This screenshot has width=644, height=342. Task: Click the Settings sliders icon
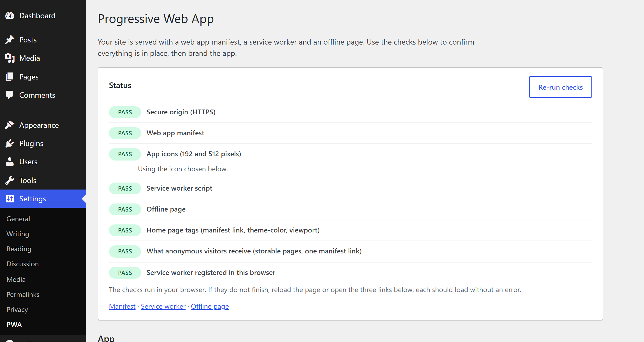[10, 199]
